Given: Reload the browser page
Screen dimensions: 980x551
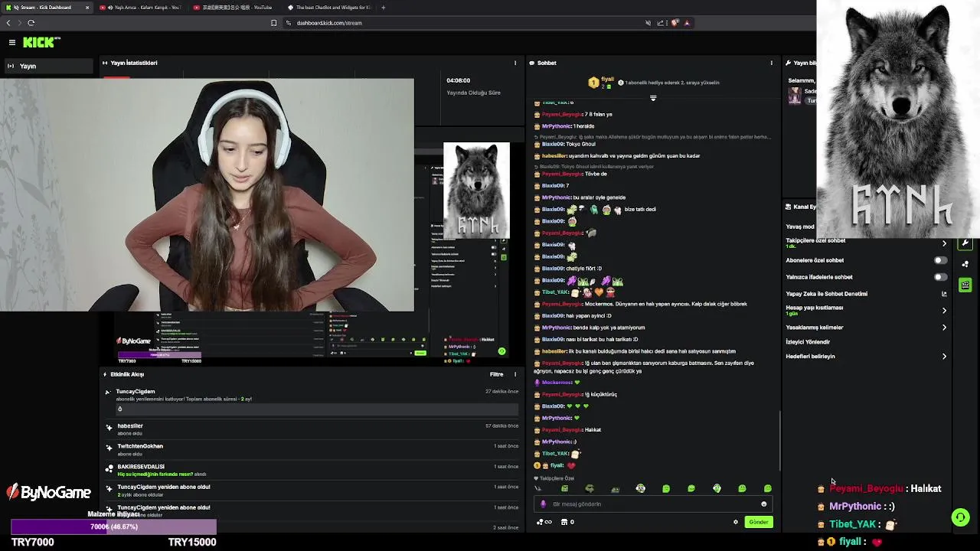Looking at the screenshot, I should point(31,23).
